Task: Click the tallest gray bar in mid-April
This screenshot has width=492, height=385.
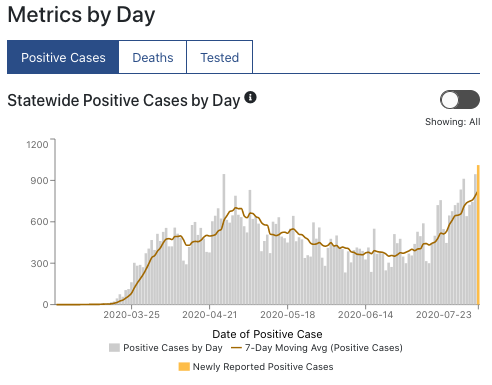Action: (x=224, y=239)
